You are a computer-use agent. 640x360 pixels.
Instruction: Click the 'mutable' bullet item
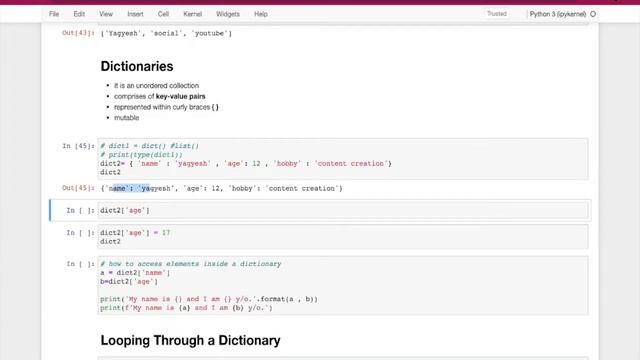[127, 118]
